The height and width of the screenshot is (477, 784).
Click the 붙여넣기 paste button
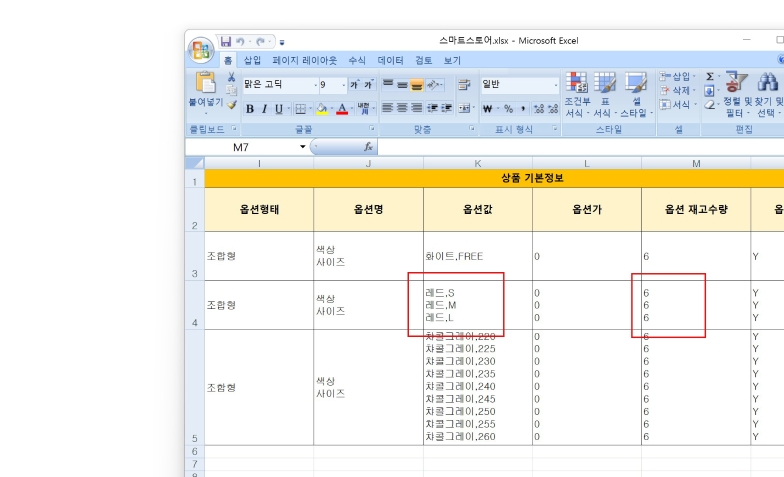205,90
